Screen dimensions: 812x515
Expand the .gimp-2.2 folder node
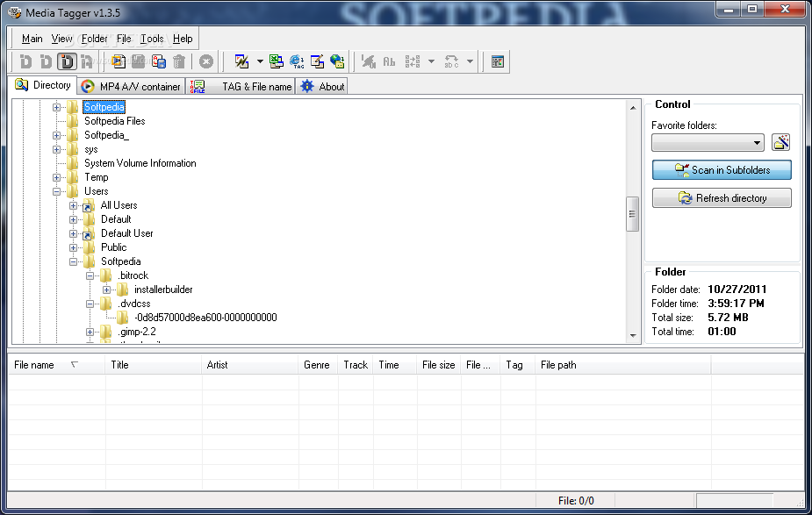click(x=90, y=332)
